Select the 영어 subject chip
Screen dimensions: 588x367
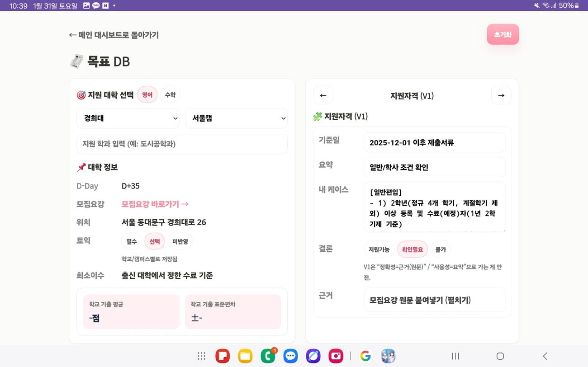[x=147, y=94]
